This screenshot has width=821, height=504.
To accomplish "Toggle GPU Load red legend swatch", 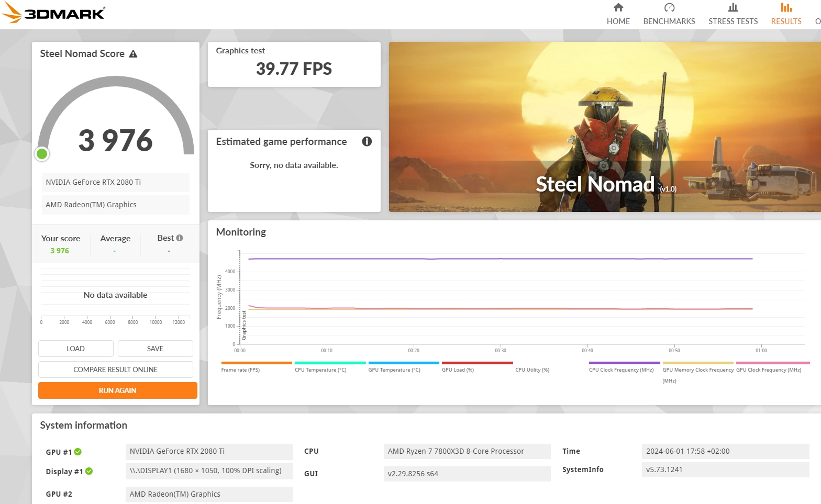I will coord(478,363).
